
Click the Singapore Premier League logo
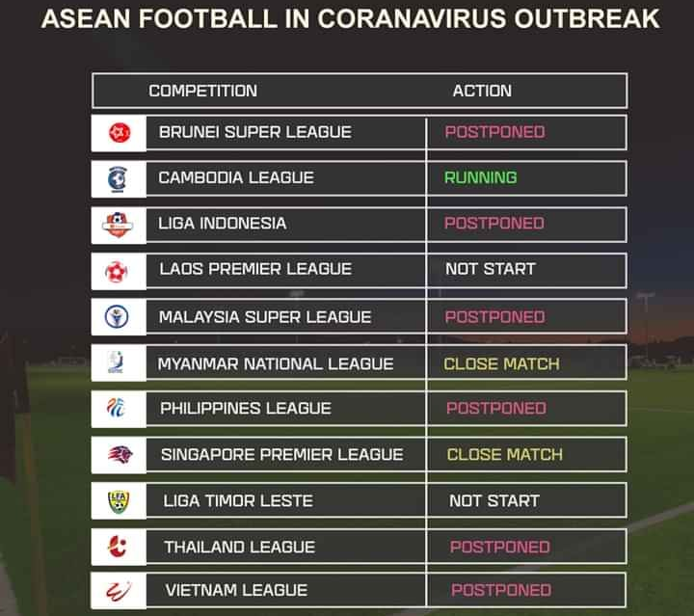[x=119, y=454]
